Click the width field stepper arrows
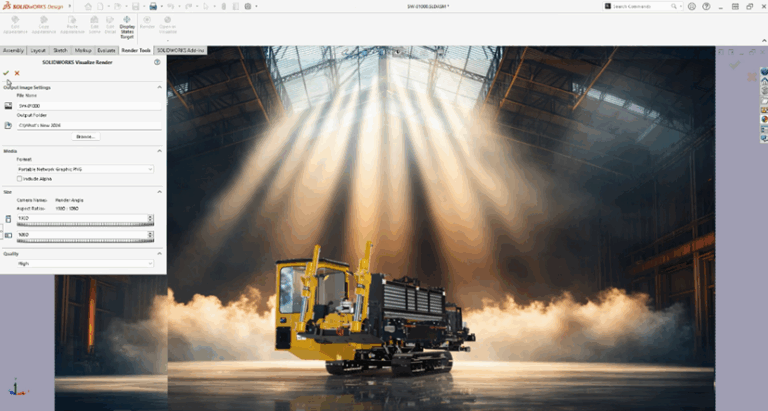This screenshot has width=768, height=411. click(x=151, y=218)
